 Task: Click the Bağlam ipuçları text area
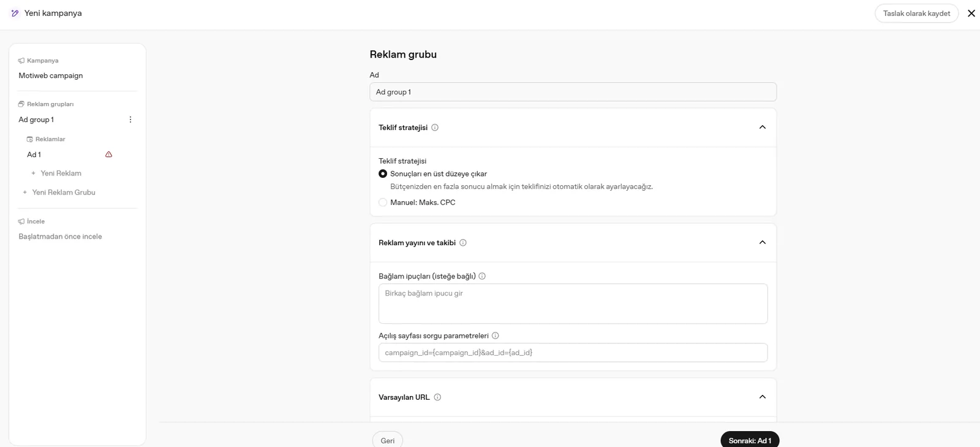tap(573, 304)
